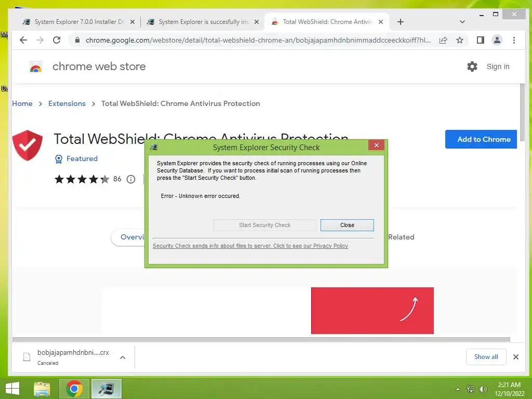Show hidden tray icons

(458, 389)
